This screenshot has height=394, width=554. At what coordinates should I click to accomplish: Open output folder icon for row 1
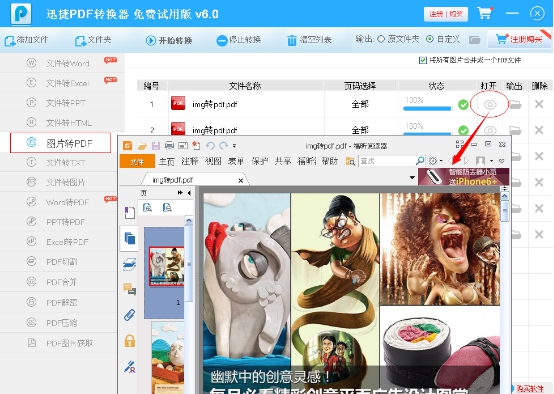pos(515,105)
